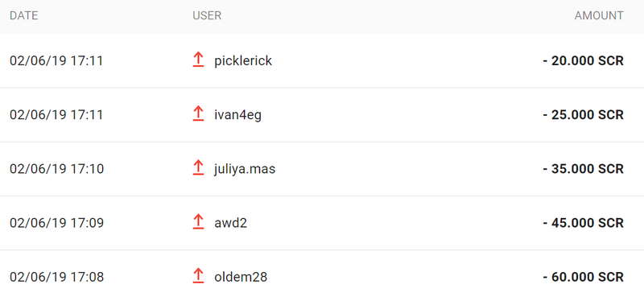Open the ivan4eg username link

coord(237,115)
